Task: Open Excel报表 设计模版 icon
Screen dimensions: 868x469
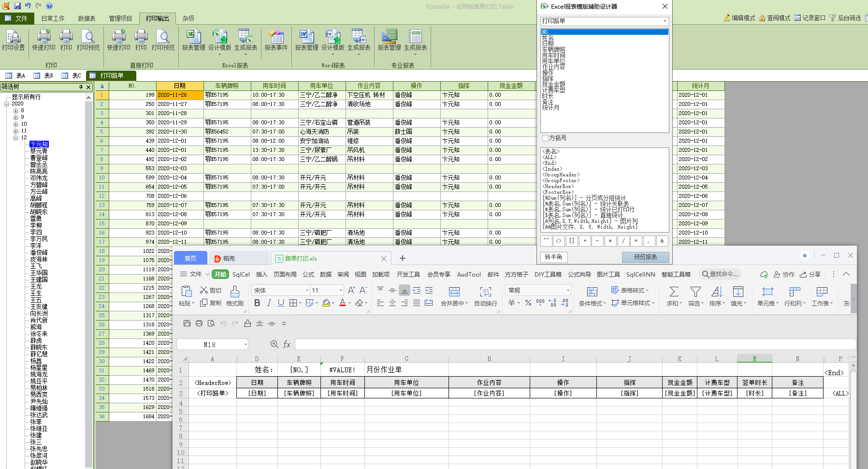Action: 220,40
